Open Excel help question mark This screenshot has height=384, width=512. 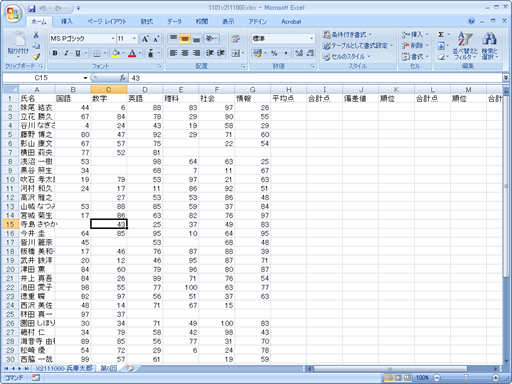click(471, 21)
